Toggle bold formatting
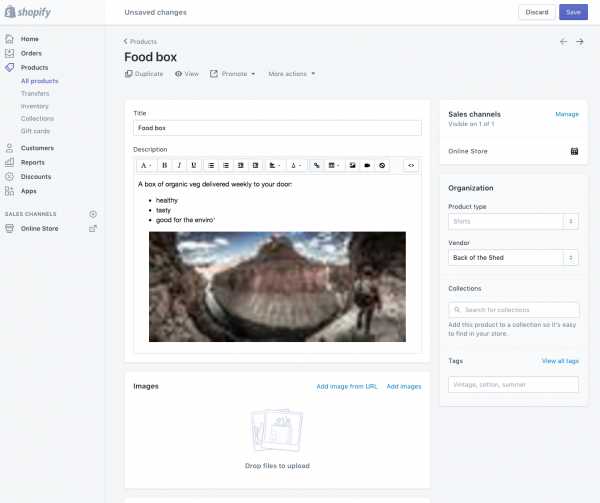The width and height of the screenshot is (600, 503). pos(165,165)
